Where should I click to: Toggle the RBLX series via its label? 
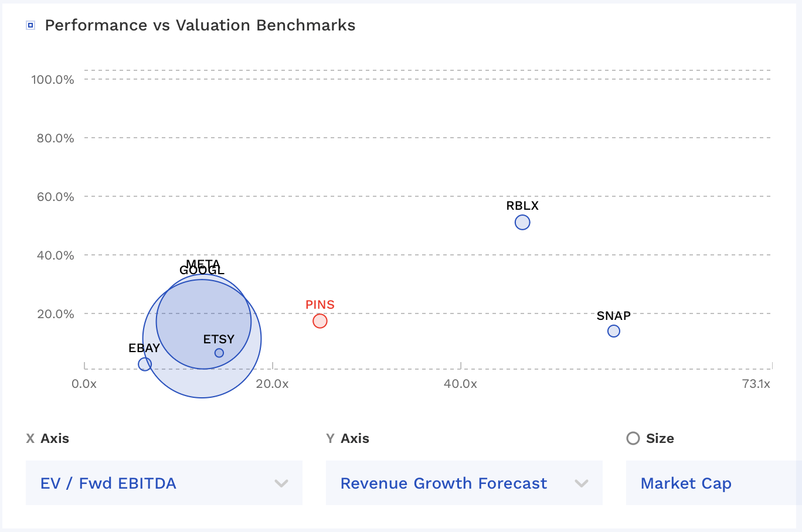pyautogui.click(x=522, y=206)
